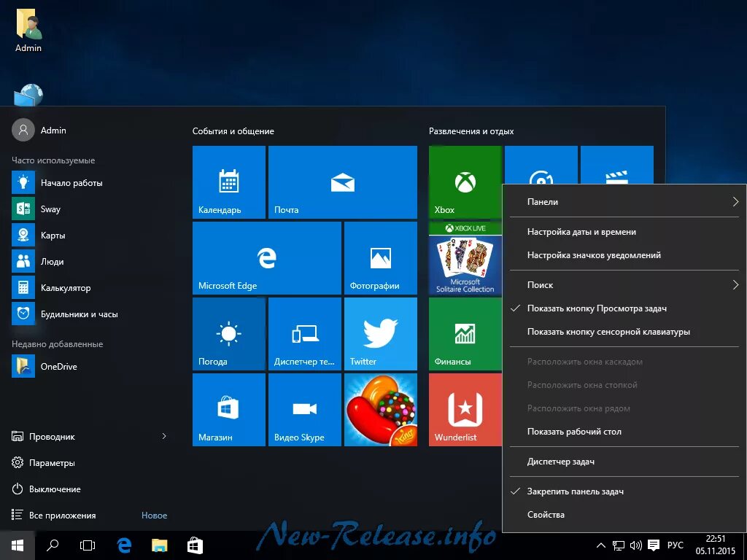747x560 pixels.
Task: Open the Видео Skype tile
Action: (305, 410)
